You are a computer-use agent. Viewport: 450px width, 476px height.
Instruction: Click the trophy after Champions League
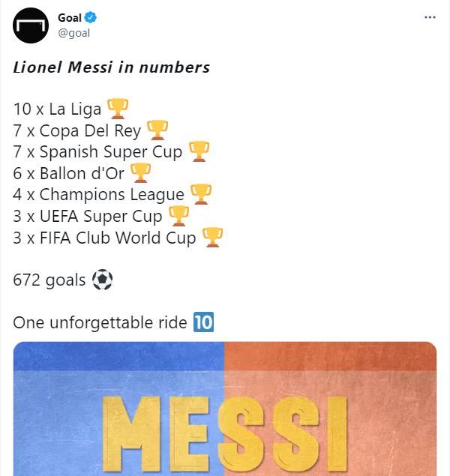(x=201, y=194)
